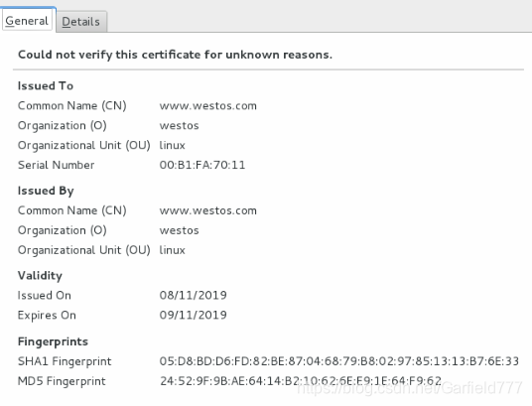Click the Validity section heading
The height and width of the screenshot is (406, 532).
click(x=40, y=276)
